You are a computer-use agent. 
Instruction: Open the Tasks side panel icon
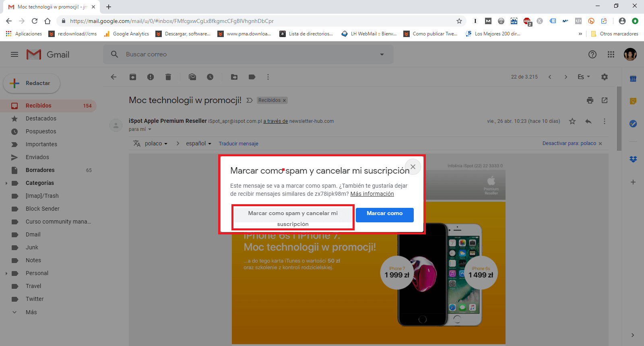coord(633,124)
